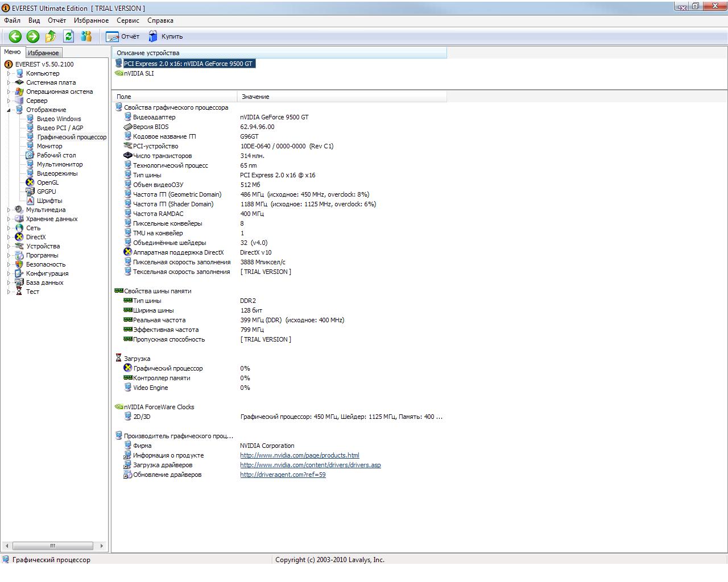Click the Программы icon in tree
Viewport: 728px width, 582px height.
[x=19, y=255]
